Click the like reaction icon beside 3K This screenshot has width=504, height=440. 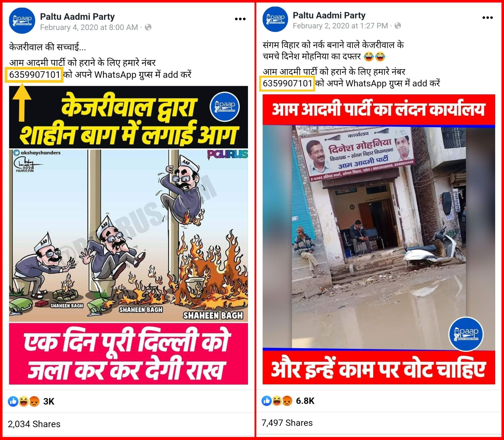pos(13,401)
